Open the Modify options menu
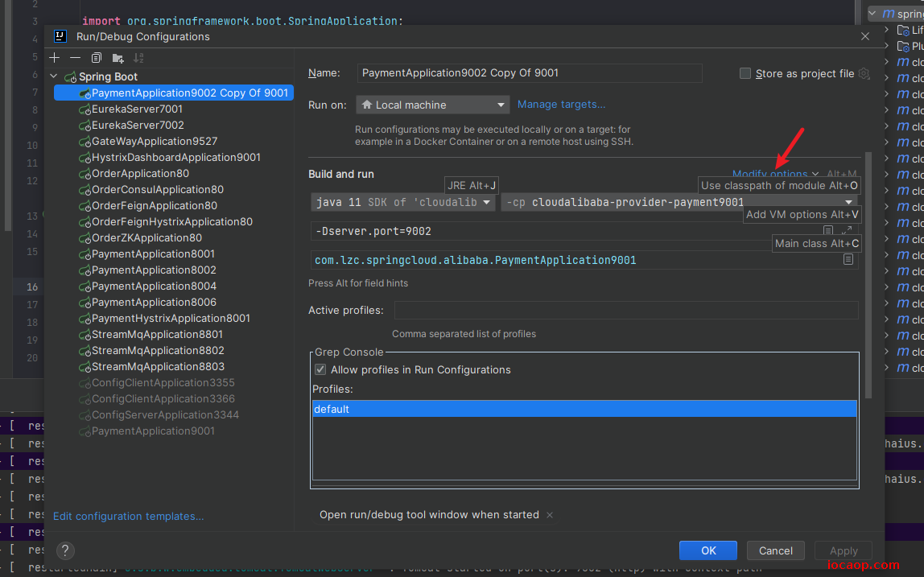The height and width of the screenshot is (577, 924). point(775,174)
